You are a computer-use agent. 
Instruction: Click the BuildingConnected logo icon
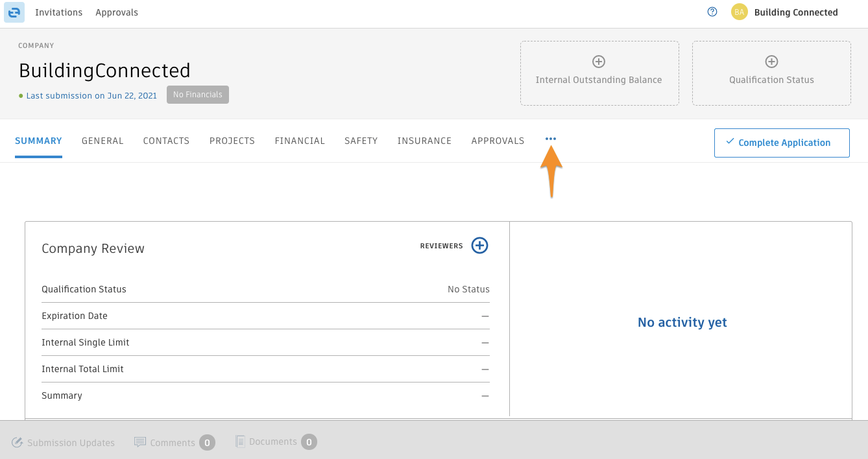pyautogui.click(x=14, y=12)
